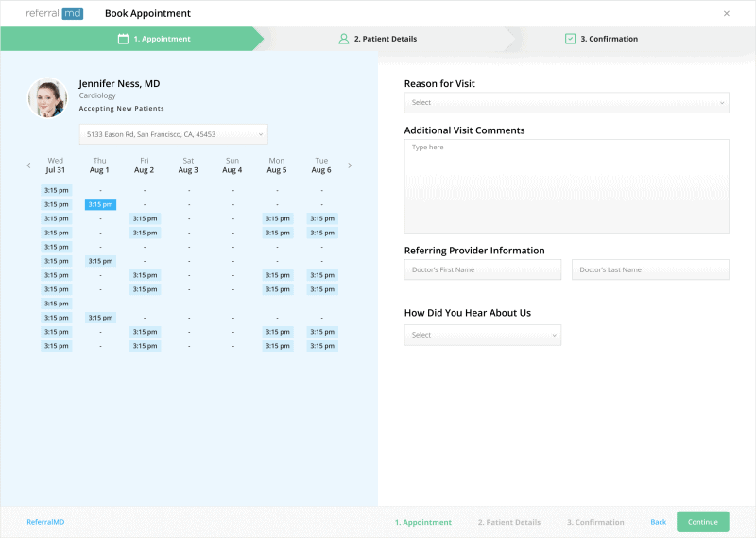Viewport: 756px width, 538px height.
Task: Click the Referring Provider Information heading
Action: (474, 251)
